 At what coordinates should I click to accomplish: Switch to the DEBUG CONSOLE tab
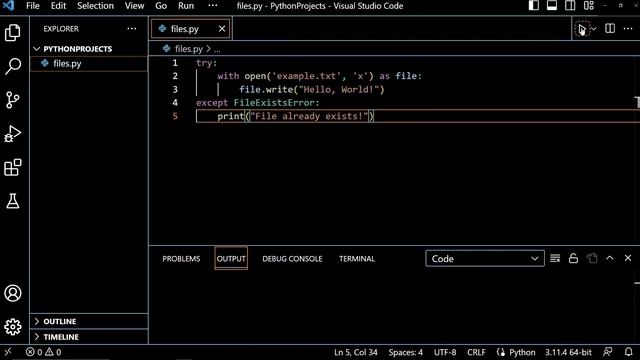(x=292, y=259)
